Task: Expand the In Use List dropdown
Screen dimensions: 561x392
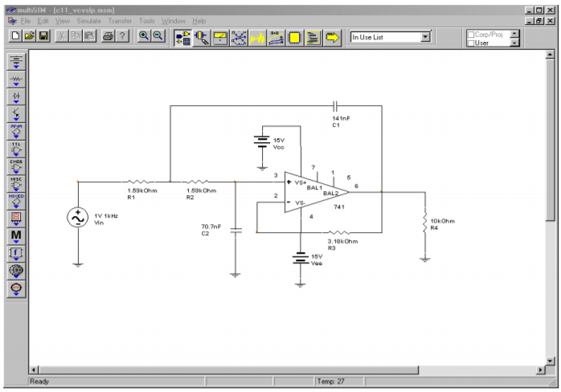Action: [425, 37]
